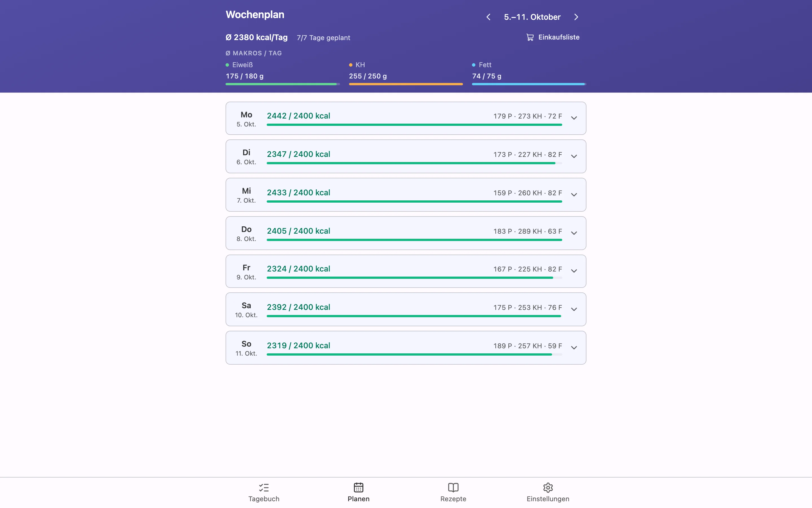The width and height of the screenshot is (812, 508).
Task: Open the Einkaufsliste link text
Action: click(559, 37)
